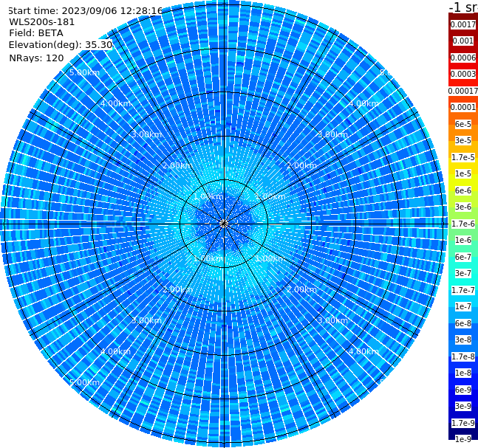This screenshot has height=448, width=478.
Task: Click the lower-left 3.00km range label
Action: (146, 320)
